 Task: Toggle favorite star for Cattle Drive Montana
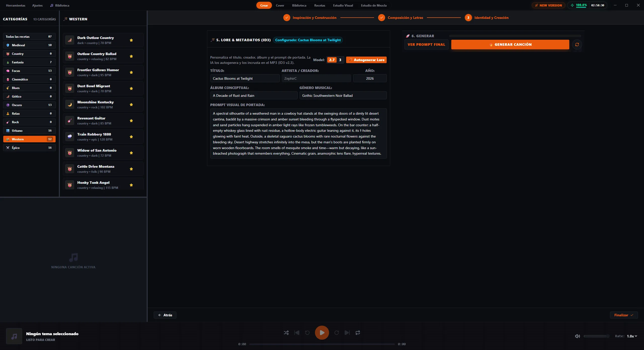point(131,169)
